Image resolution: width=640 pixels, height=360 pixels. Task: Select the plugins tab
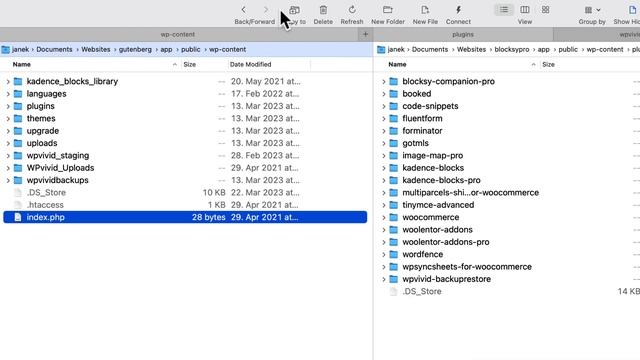tap(463, 34)
